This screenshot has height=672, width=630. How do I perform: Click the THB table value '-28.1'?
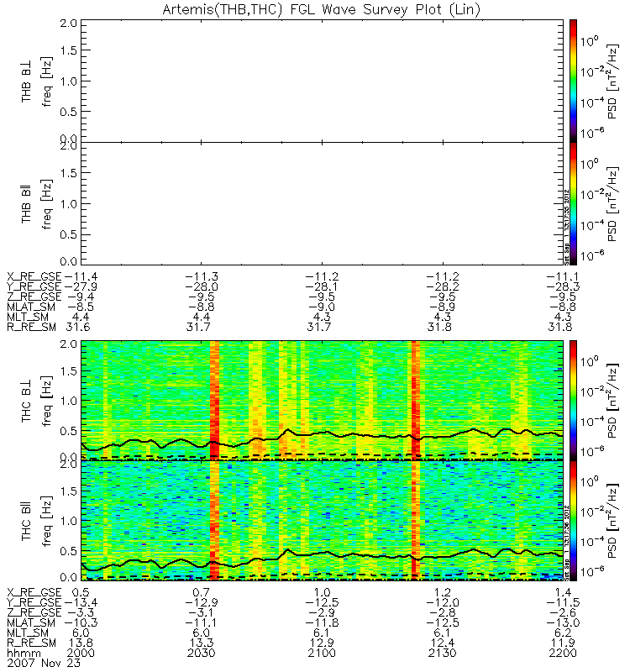tap(322, 286)
